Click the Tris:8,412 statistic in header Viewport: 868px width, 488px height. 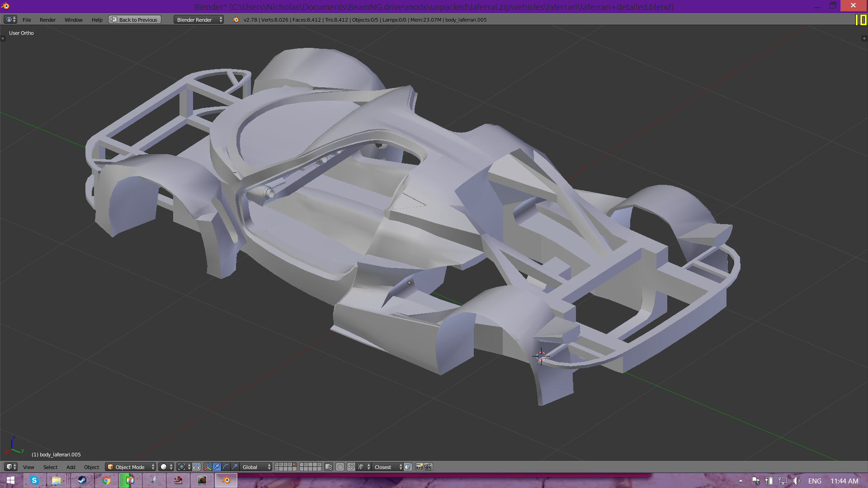(336, 20)
